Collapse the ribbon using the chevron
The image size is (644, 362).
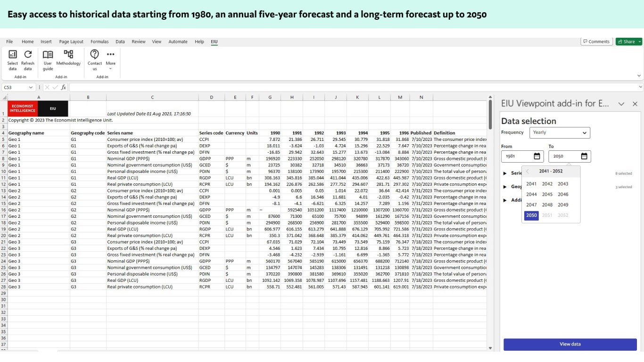point(639,75)
